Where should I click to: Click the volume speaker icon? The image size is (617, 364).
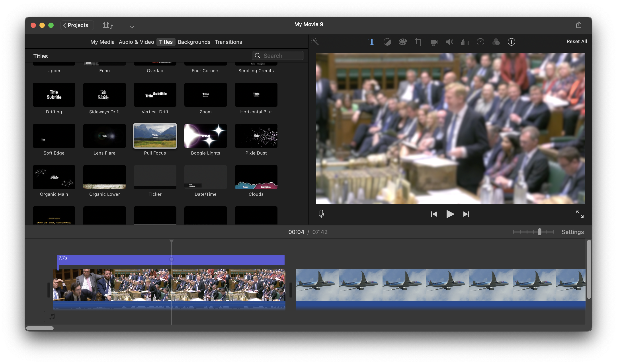tap(449, 42)
